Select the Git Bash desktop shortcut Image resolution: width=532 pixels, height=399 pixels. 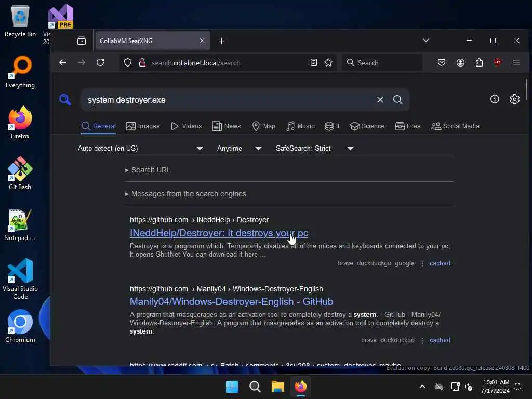point(20,174)
